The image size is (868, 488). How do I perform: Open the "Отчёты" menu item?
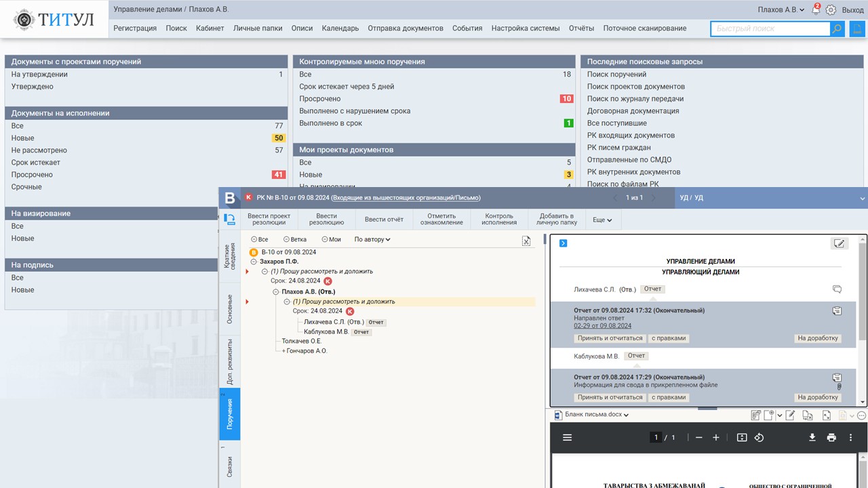[x=581, y=28]
